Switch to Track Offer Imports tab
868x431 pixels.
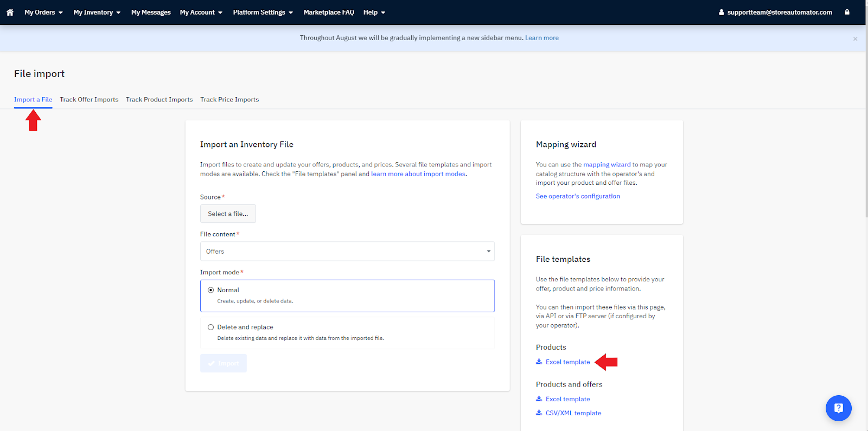[x=89, y=100]
